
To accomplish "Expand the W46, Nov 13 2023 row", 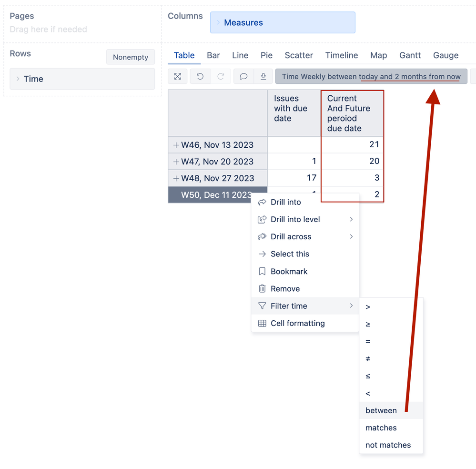I will click(175, 144).
